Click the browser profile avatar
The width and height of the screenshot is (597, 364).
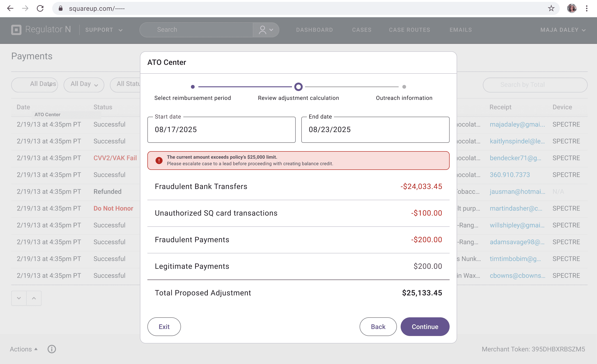572,8
